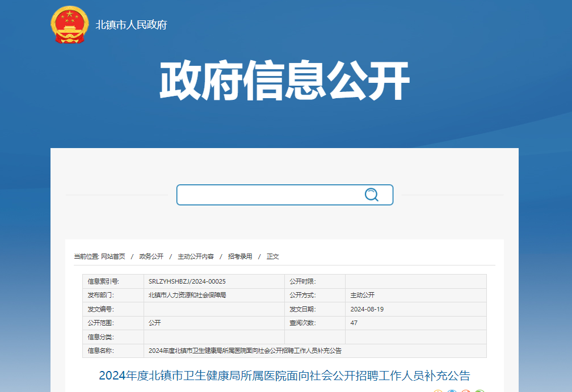Focus the search input field
572x392 pixels.
(x=284, y=195)
